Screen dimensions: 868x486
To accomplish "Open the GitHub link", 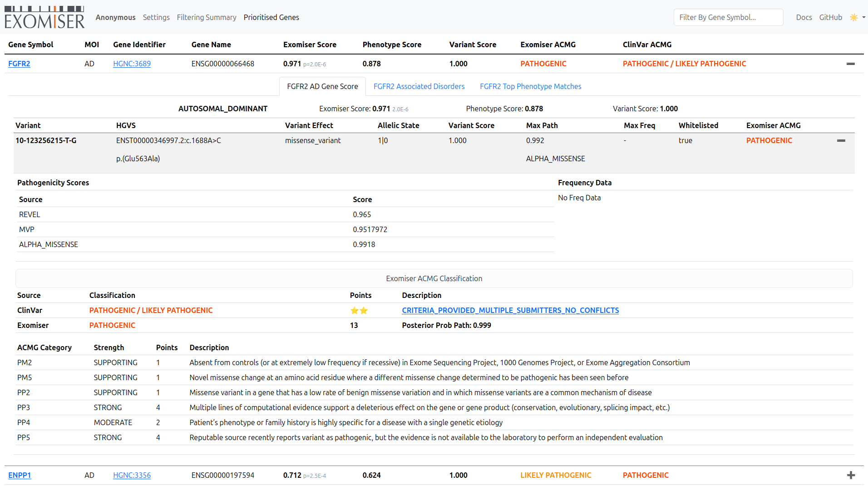I will [831, 17].
